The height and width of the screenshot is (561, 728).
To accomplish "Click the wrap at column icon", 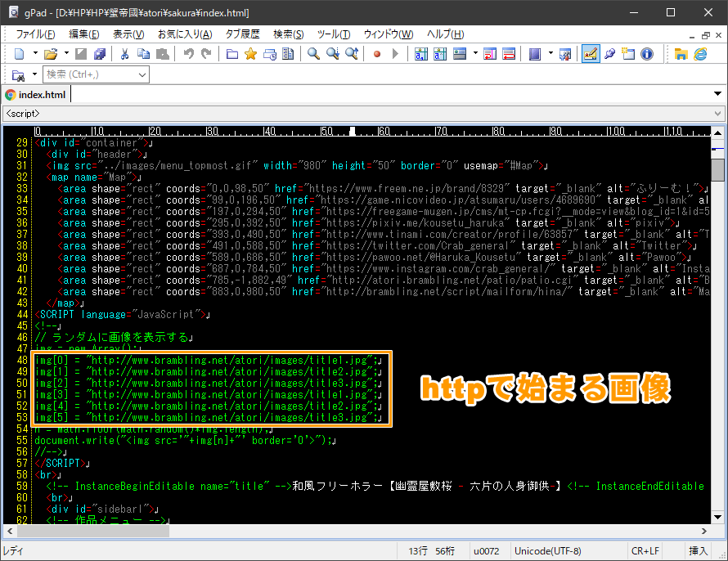I will [x=509, y=54].
